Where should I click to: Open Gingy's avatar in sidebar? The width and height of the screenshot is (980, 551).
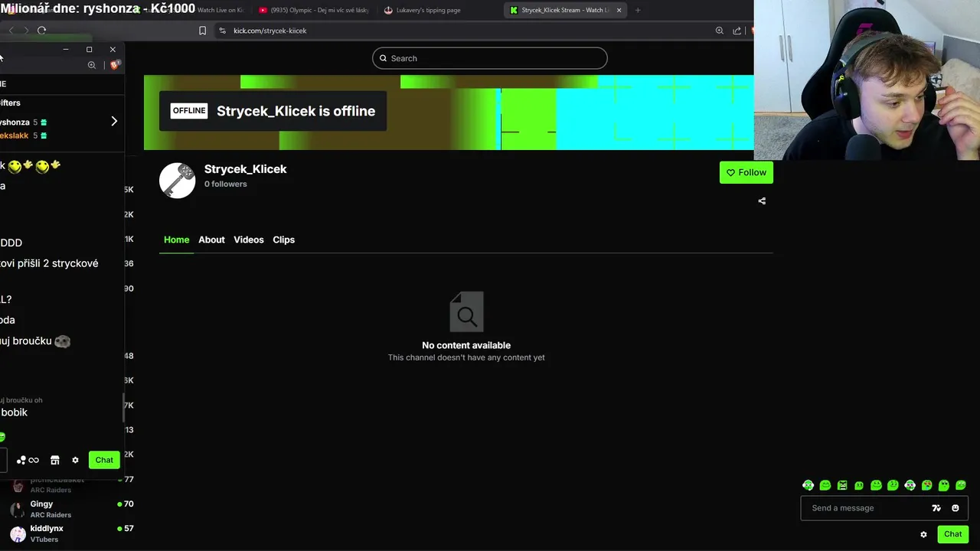pos(18,509)
